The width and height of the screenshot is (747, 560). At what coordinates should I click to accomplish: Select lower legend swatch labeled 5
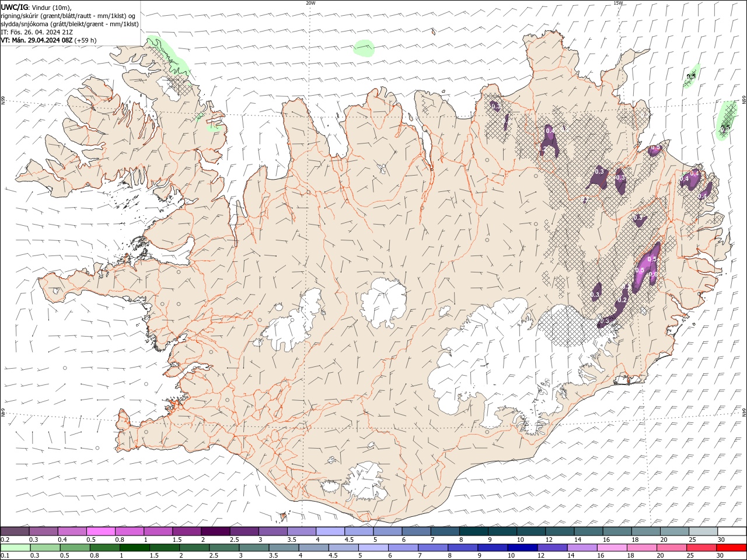(x=373, y=548)
